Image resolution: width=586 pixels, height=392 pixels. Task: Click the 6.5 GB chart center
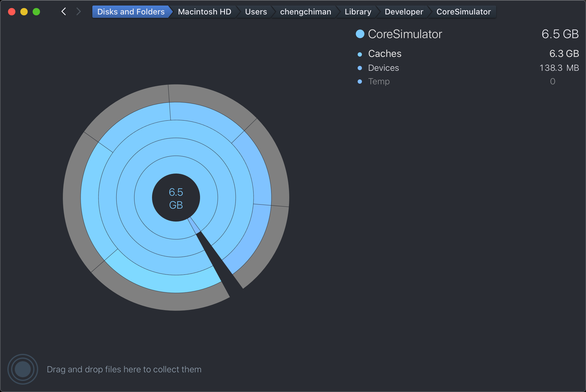tap(176, 198)
